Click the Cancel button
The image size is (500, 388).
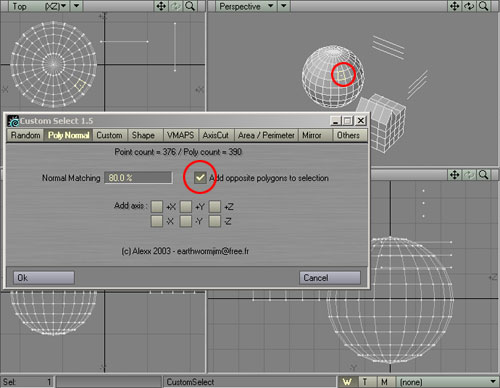click(330, 278)
